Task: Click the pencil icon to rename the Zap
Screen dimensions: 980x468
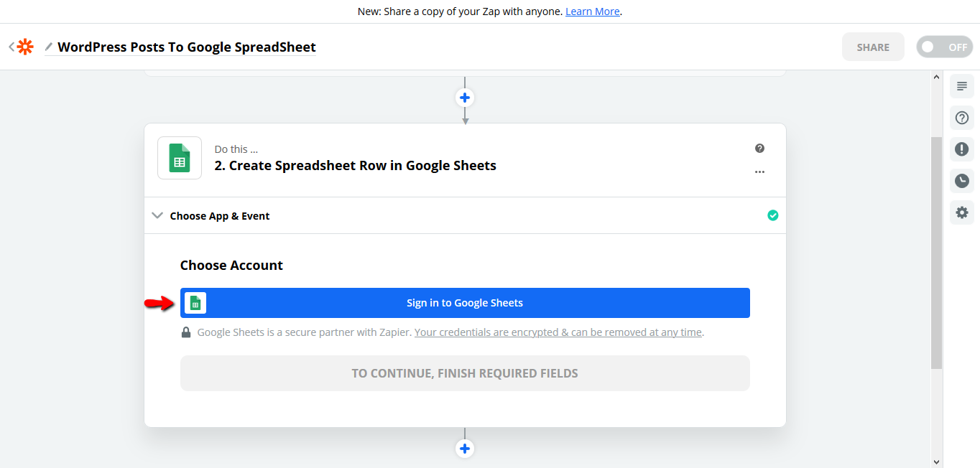Action: 49,47
